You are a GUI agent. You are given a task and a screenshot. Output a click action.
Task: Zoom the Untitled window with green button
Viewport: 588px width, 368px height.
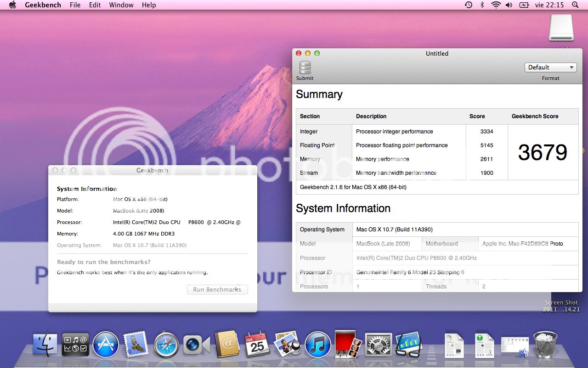[x=317, y=53]
